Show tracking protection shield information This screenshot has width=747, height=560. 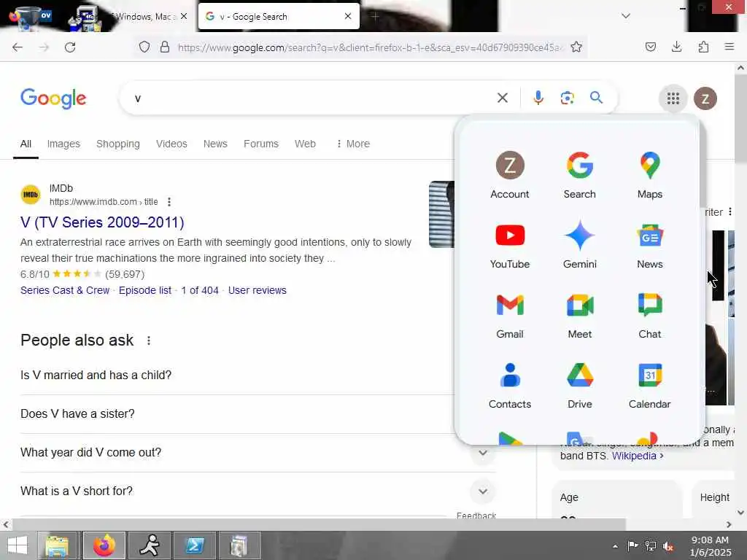pos(144,47)
